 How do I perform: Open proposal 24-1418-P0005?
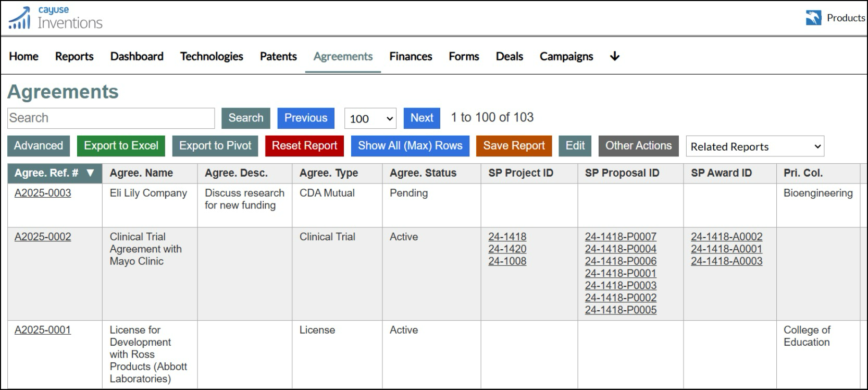621,310
